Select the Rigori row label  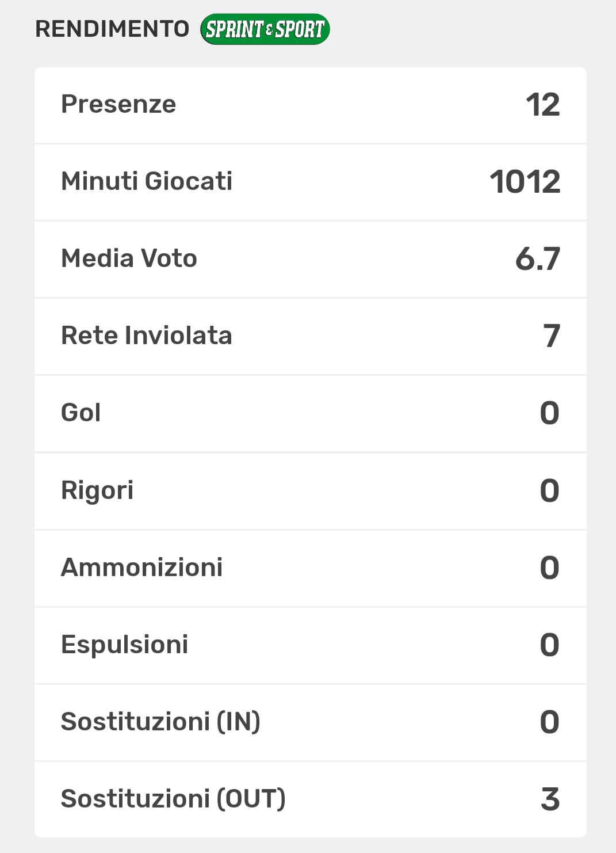[97, 490]
